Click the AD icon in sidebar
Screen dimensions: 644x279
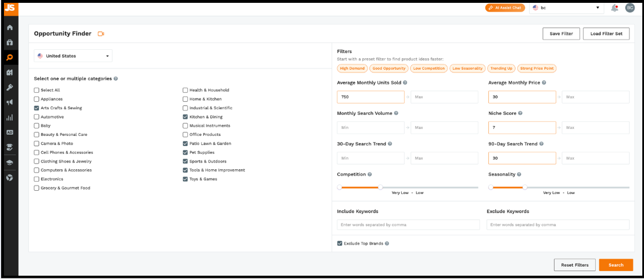click(10, 132)
